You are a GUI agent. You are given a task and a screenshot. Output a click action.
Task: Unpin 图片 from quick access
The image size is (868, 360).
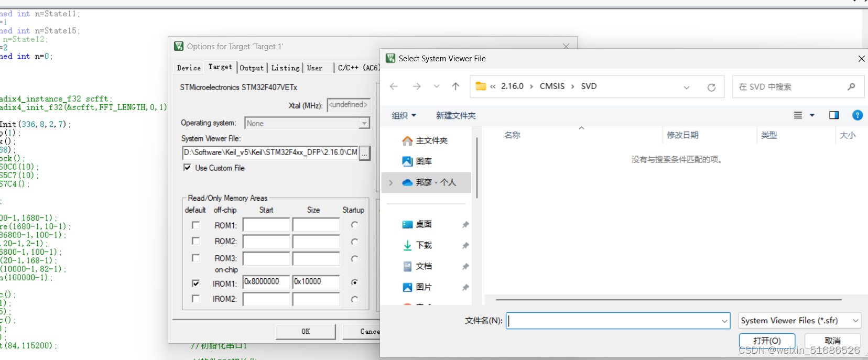(x=465, y=288)
